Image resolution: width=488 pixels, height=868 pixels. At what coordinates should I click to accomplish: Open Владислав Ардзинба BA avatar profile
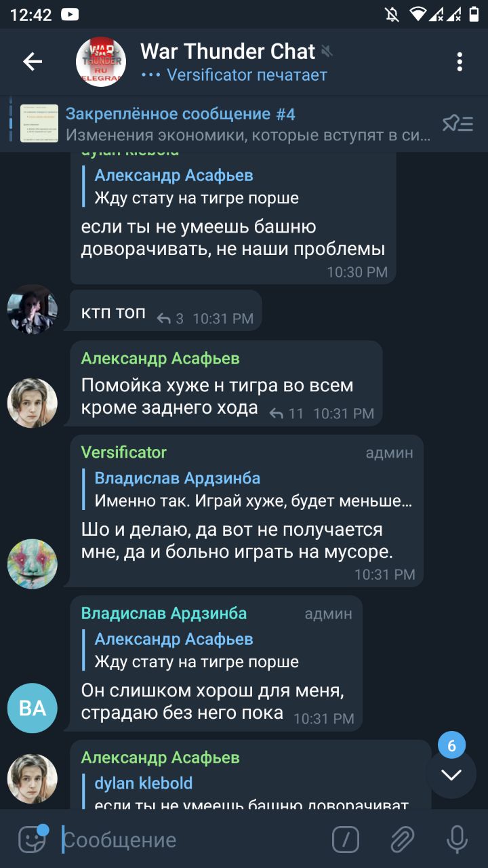pos(33,708)
